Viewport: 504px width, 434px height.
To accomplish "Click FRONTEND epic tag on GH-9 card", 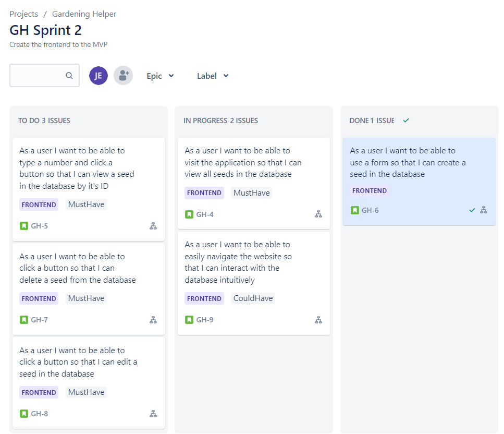I will click(x=204, y=298).
